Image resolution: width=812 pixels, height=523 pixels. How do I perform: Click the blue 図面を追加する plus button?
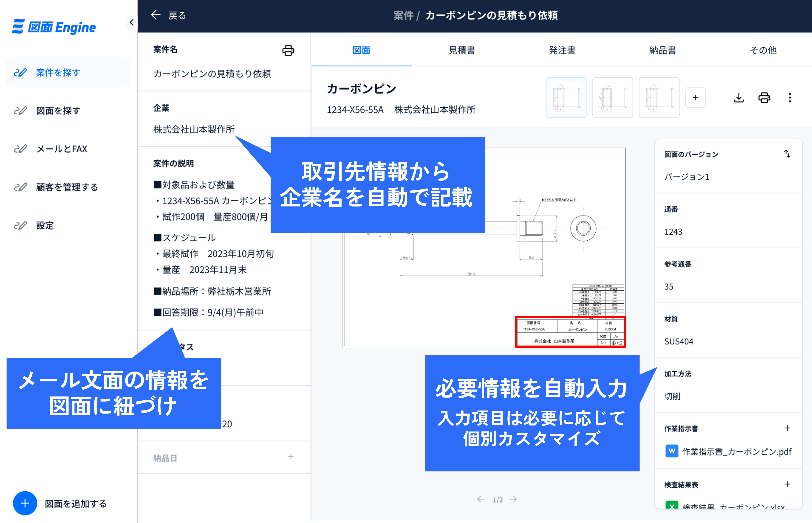pyautogui.click(x=25, y=503)
